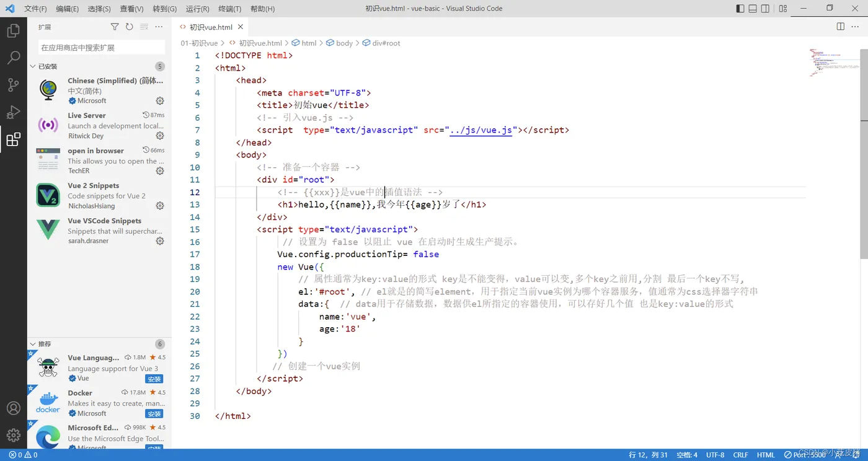Select the 初识vue.html editor tab
Viewport: 868px width, 461px height.
pos(210,27)
